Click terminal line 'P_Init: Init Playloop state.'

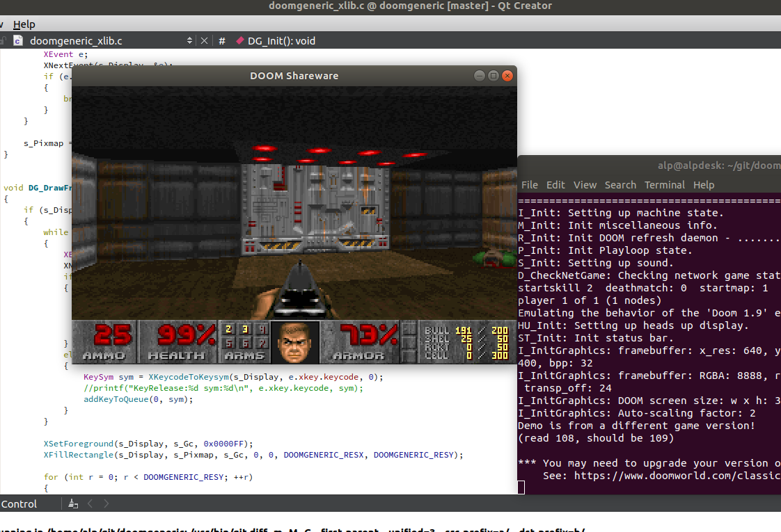click(605, 250)
